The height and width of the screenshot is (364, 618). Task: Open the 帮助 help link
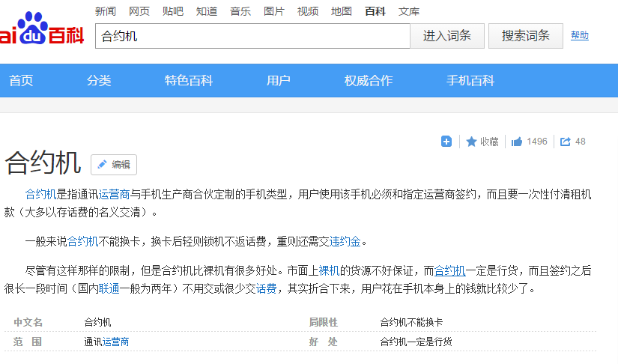click(x=579, y=35)
